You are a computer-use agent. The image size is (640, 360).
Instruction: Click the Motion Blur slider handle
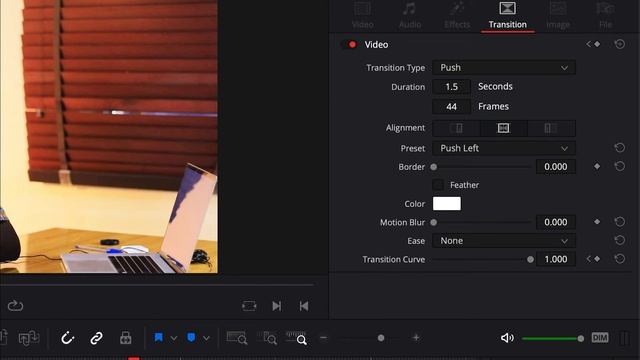[x=434, y=222]
